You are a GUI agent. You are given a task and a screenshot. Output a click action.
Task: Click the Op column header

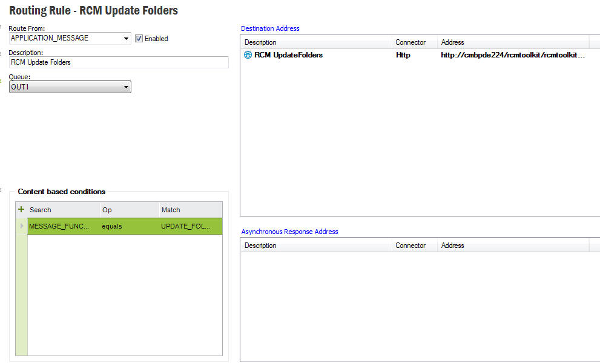128,210
